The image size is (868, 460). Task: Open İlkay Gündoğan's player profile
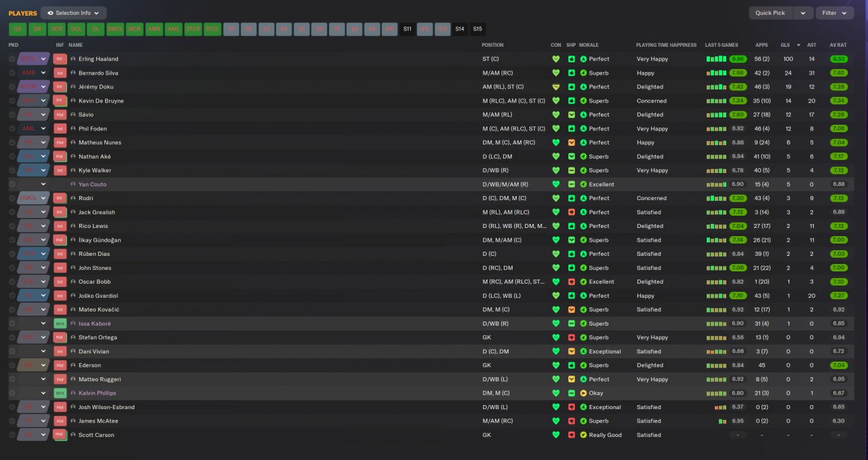pyautogui.click(x=100, y=240)
